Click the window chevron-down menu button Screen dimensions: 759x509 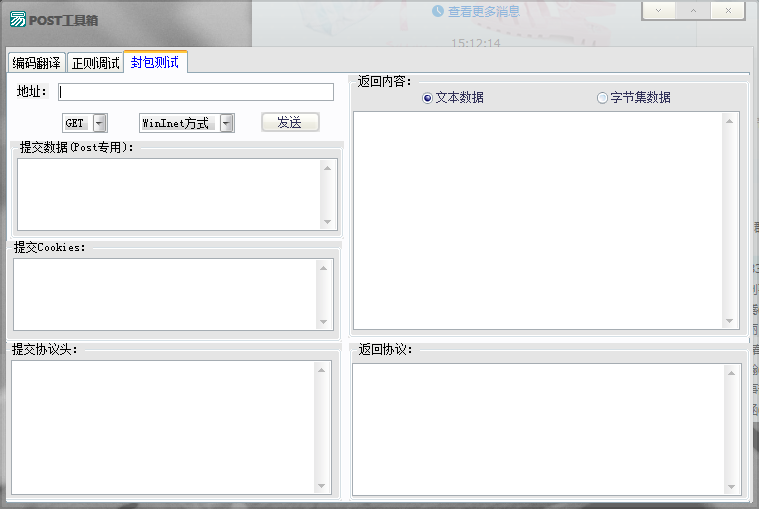(x=658, y=11)
